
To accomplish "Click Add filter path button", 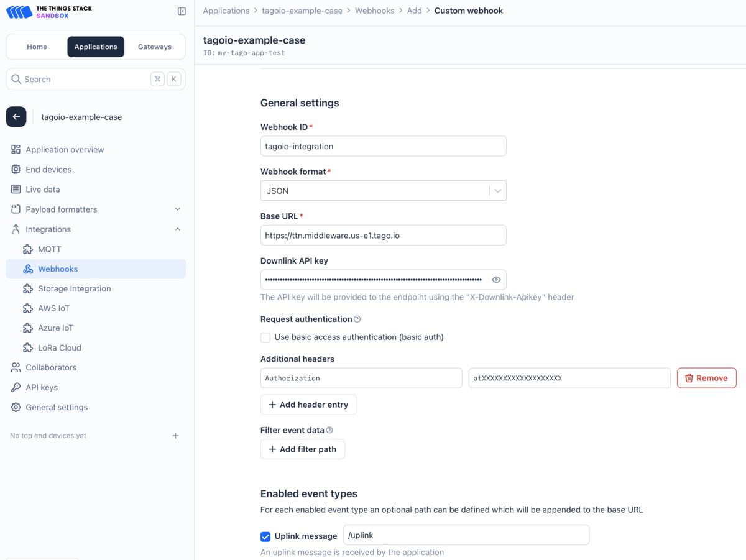I will 303,449.
